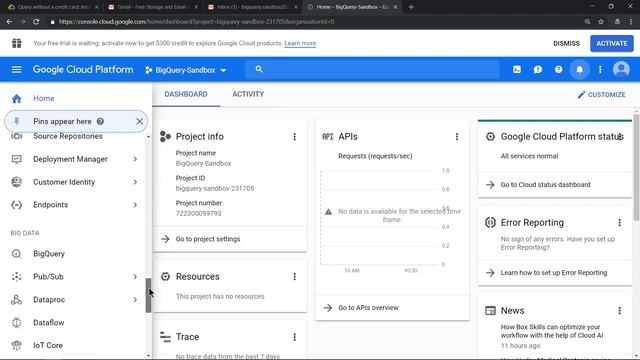Click project ID bigquery-sandbox-231705 text
Screen dimensions: 640x360
pyautogui.click(x=215, y=189)
